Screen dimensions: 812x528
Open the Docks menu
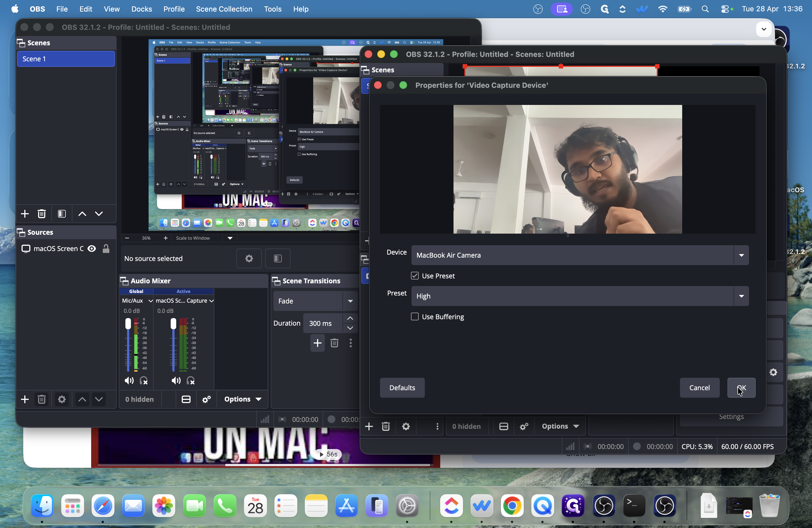coord(142,9)
